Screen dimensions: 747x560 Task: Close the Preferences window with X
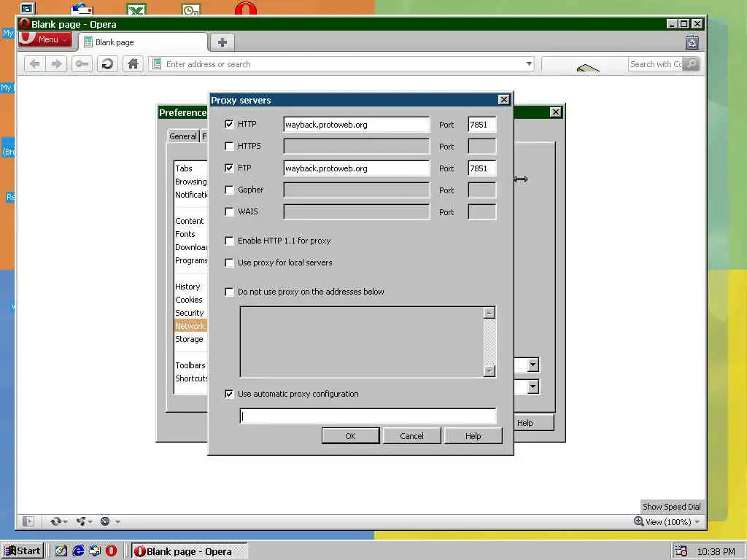point(555,112)
